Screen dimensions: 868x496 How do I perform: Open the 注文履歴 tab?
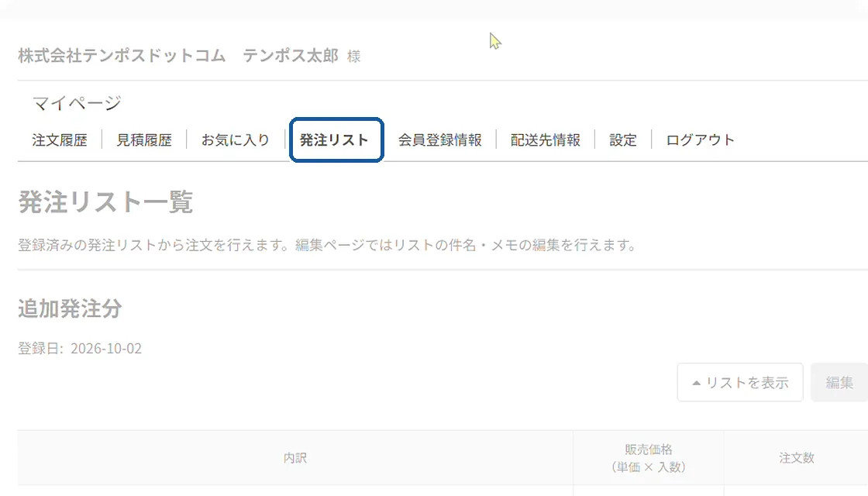coord(59,140)
